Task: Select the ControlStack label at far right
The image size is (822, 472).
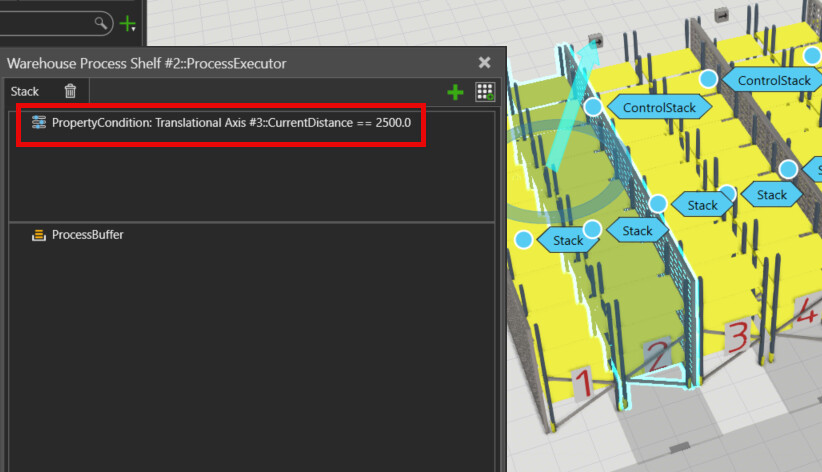Action: tap(774, 80)
